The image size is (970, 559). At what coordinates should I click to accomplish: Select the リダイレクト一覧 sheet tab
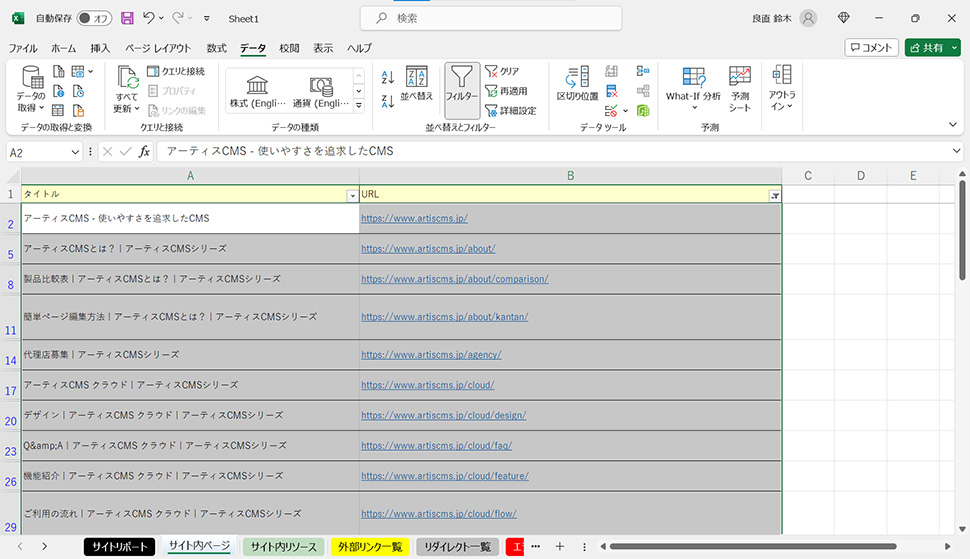coord(457,547)
